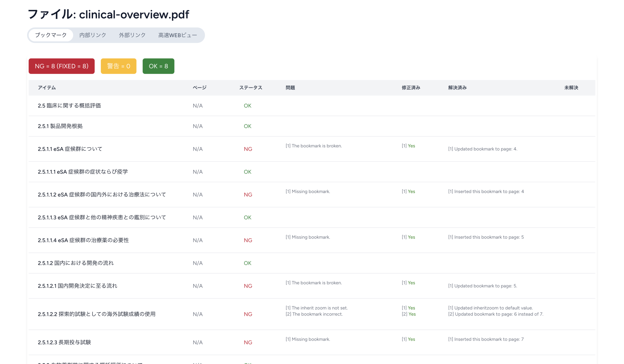624x364 pixels.
Task: Select the item 2.5.1.1.4 eSA 症候群の治療薬の必要性
Action: tap(83, 240)
